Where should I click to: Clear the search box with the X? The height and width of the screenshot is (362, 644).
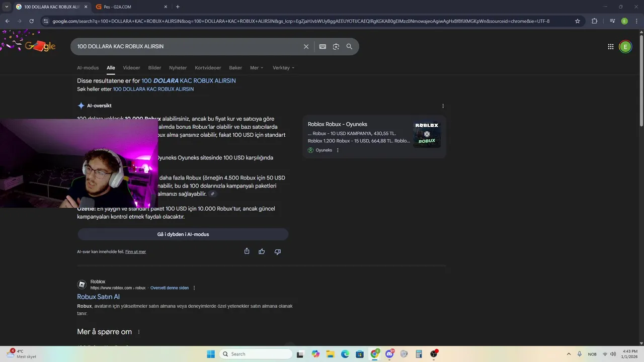[306, 46]
